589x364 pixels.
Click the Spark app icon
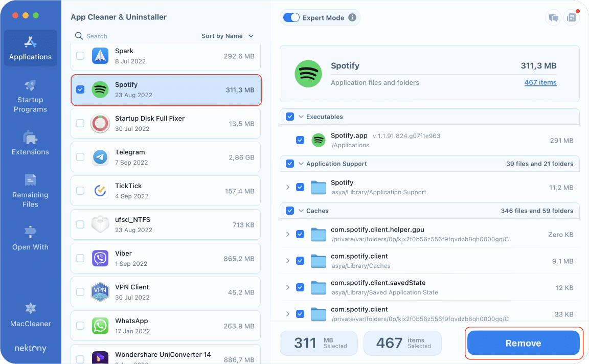pyautogui.click(x=100, y=56)
